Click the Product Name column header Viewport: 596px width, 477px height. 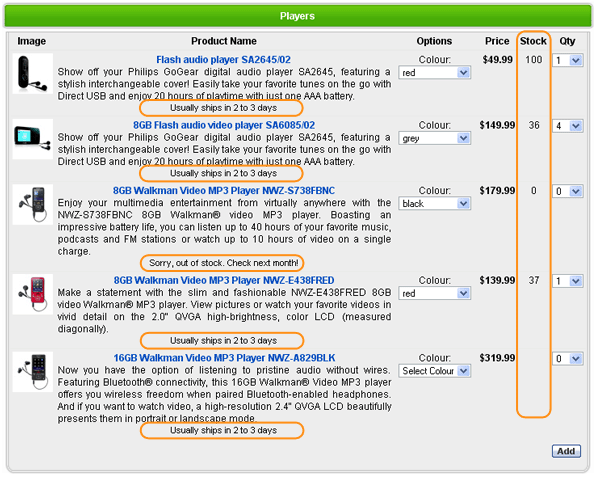coord(224,41)
